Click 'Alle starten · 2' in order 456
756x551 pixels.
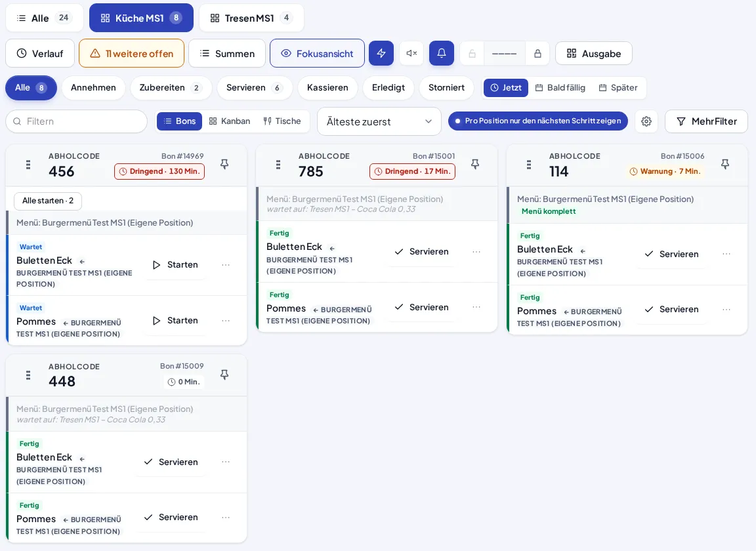click(x=48, y=201)
